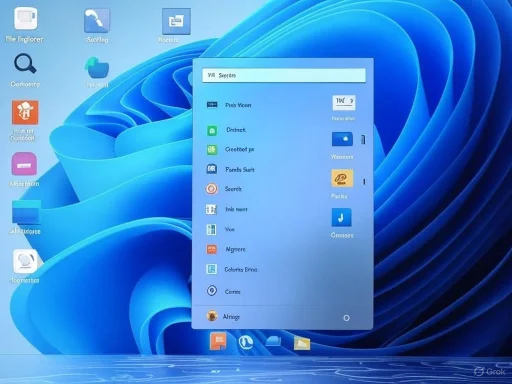Open the orange 'H' desktop shortcut
This screenshot has height=384, width=512.
[25, 120]
